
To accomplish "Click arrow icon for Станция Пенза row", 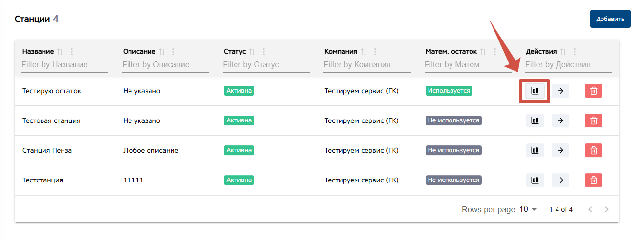I will pyautogui.click(x=560, y=150).
